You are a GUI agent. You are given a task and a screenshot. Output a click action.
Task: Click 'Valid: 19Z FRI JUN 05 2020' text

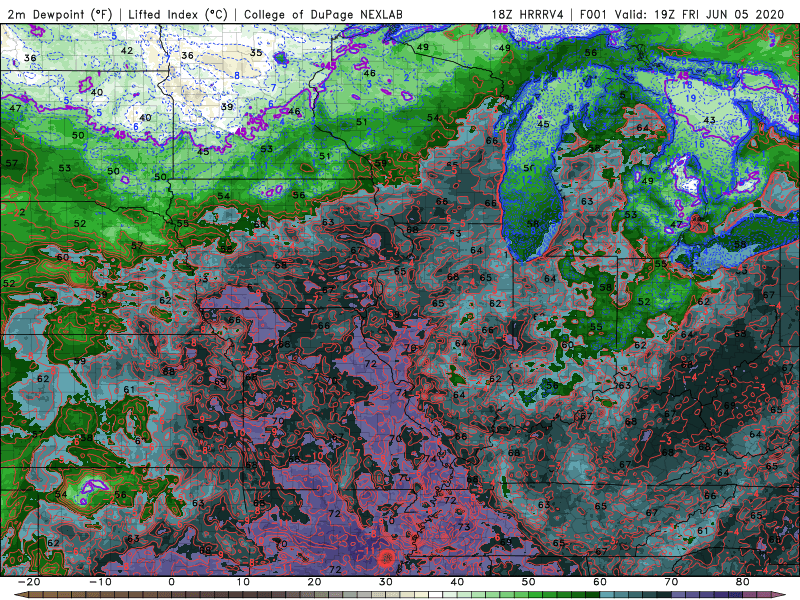699,14
